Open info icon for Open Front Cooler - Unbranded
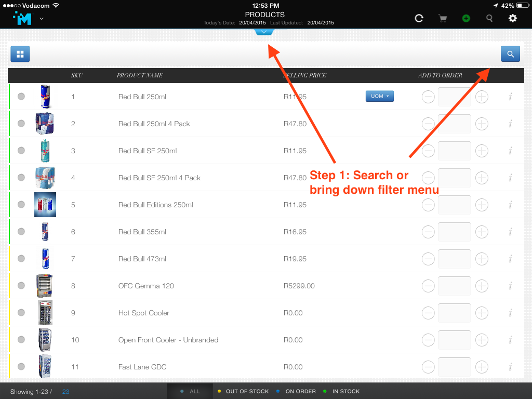Screen dimensions: 532x399 510,340
